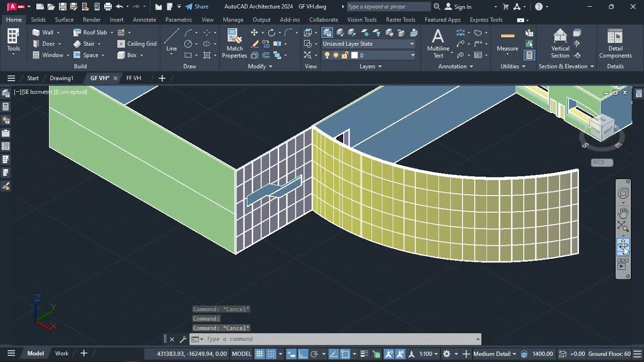Open the Work layout tab
Screen dimensions: 644x362
pyautogui.click(x=61, y=353)
